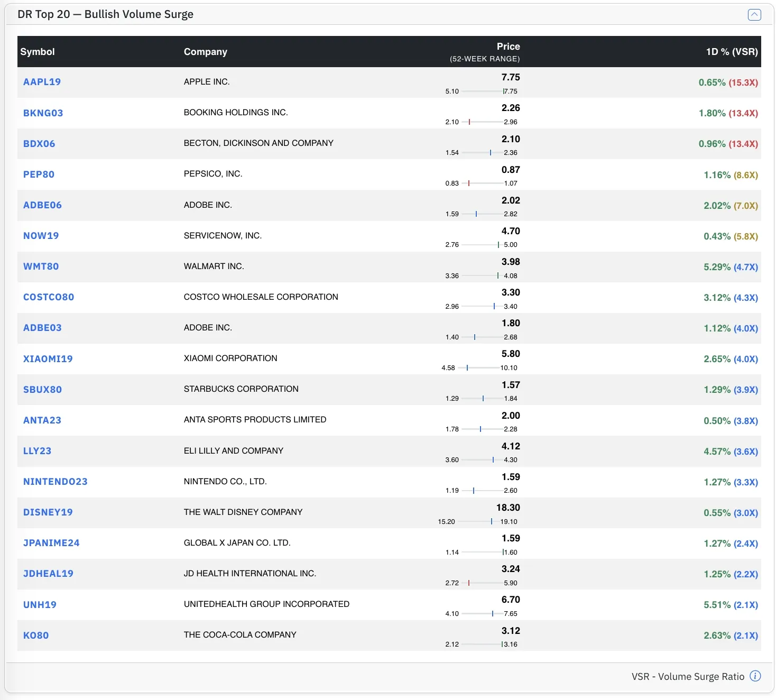776x700 pixels.
Task: Open the JPANIME24 symbol link
Action: point(52,542)
